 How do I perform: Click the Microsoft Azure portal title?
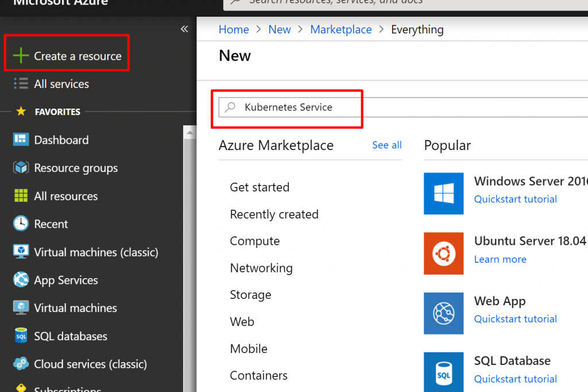point(60,3)
